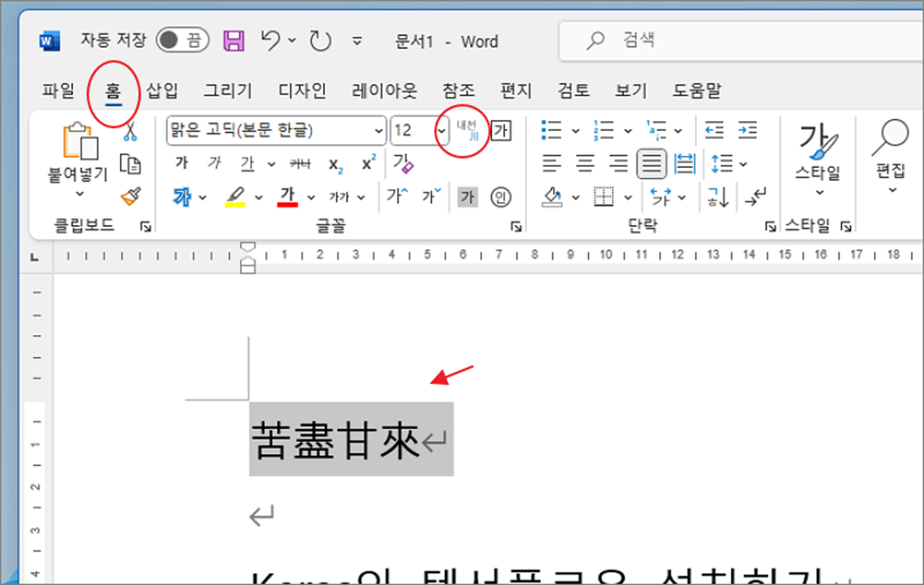Align text right
The image size is (924, 585).
618,163
